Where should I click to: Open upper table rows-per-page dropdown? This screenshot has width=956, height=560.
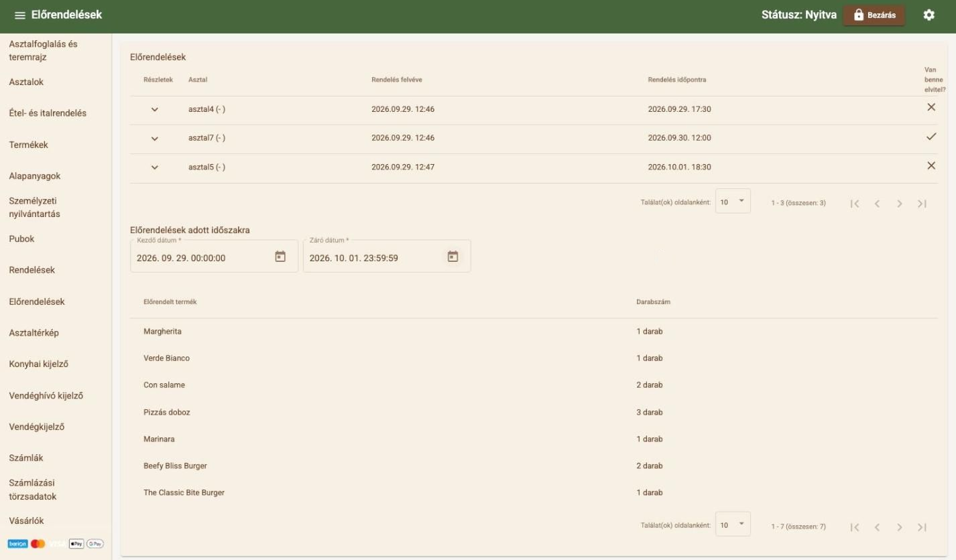pos(733,201)
